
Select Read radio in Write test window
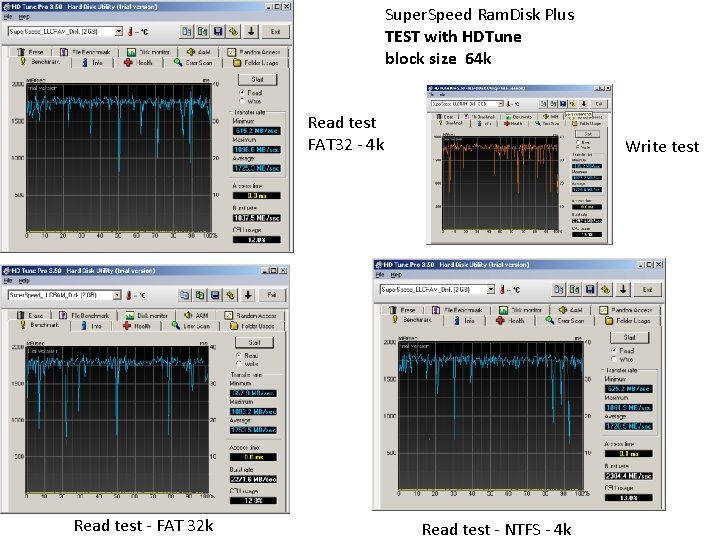(x=578, y=142)
